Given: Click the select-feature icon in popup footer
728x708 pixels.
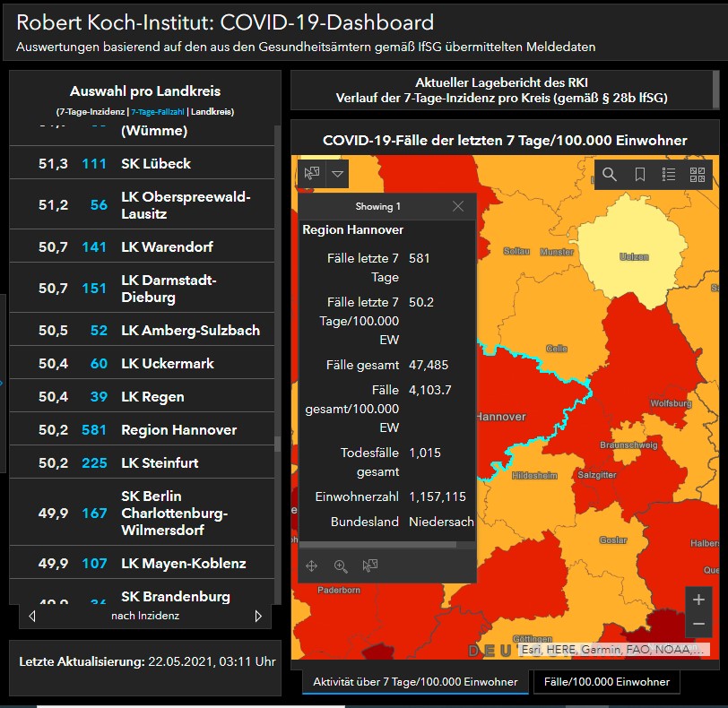Looking at the screenshot, I should (x=369, y=566).
